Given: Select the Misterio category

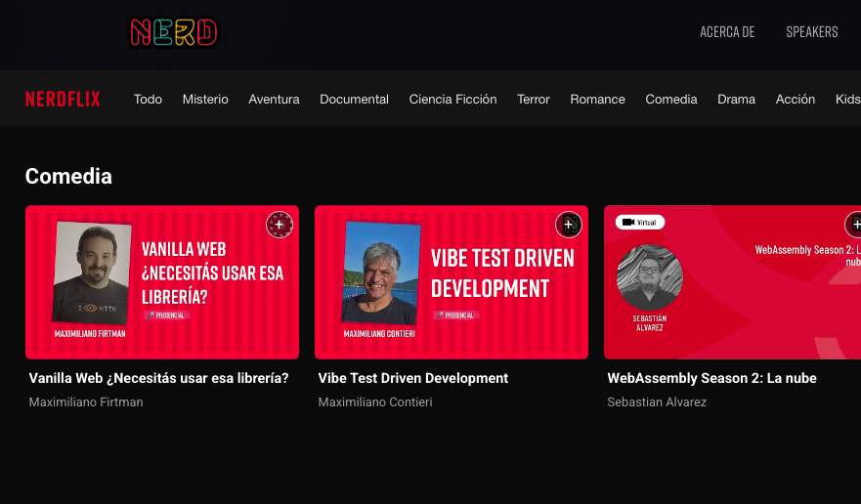Looking at the screenshot, I should click(205, 99).
